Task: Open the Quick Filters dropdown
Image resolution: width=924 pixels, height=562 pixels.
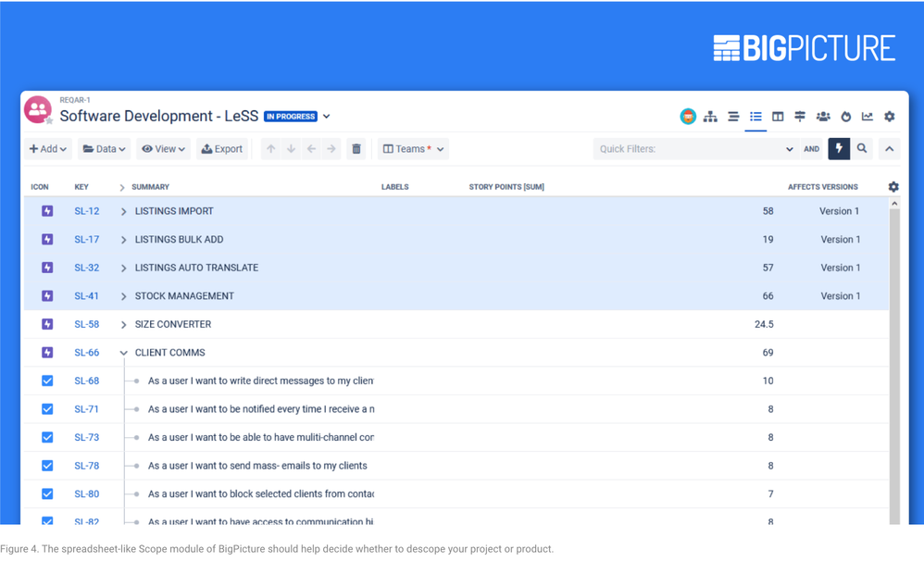Action: pos(789,149)
